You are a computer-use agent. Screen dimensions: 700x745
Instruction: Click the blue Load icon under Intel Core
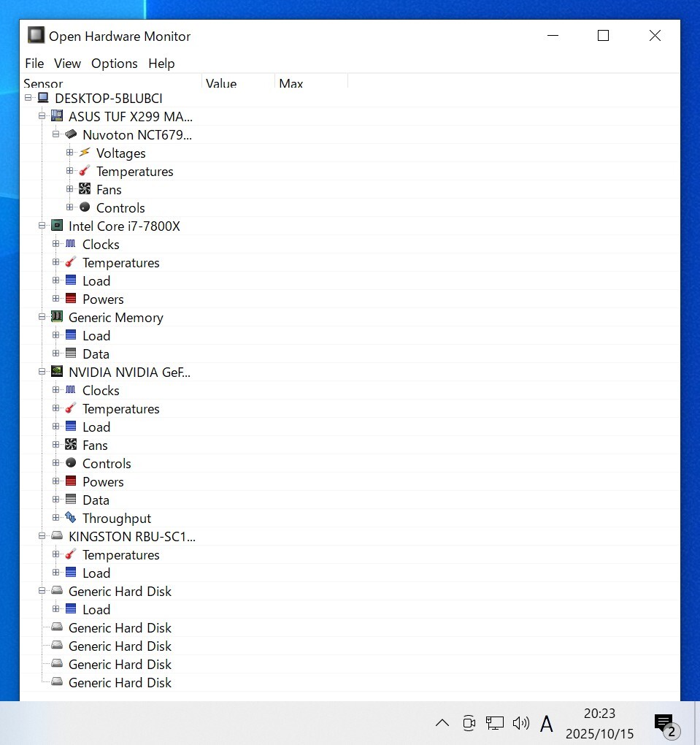[x=71, y=280]
